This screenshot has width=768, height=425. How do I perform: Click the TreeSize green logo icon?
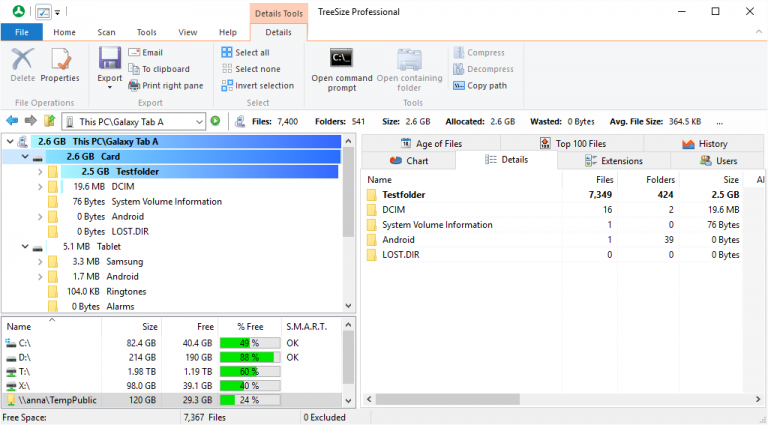19,11
